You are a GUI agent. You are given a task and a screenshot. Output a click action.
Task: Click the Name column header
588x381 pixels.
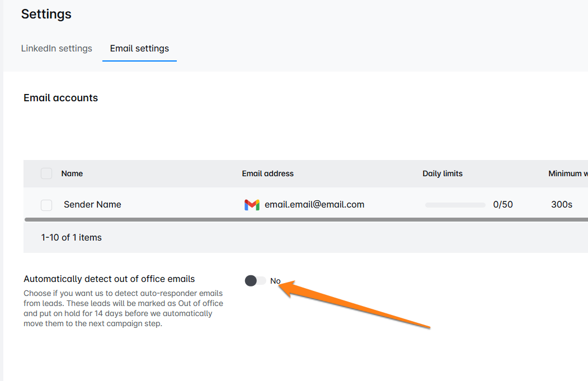(72, 173)
